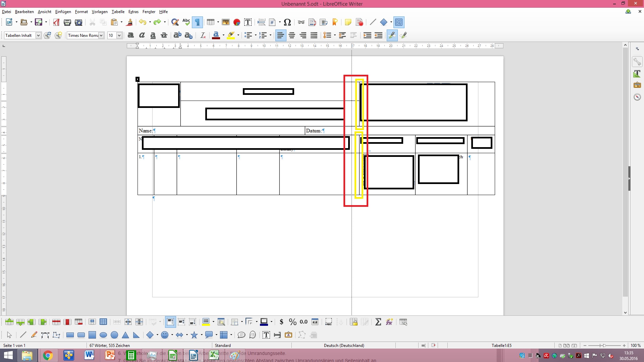Image resolution: width=644 pixels, height=362 pixels.
Task: Insert a text box
Action: (x=248, y=22)
